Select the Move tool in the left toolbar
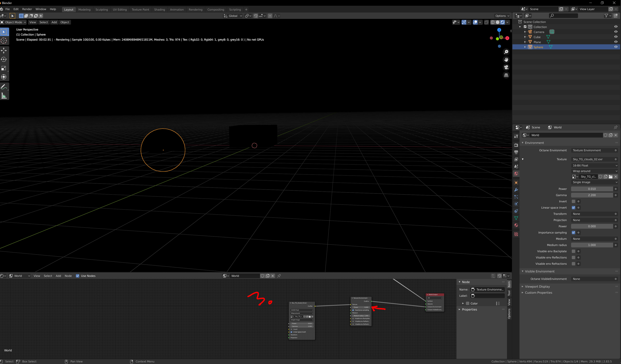The height and width of the screenshot is (364, 621). pos(4,51)
